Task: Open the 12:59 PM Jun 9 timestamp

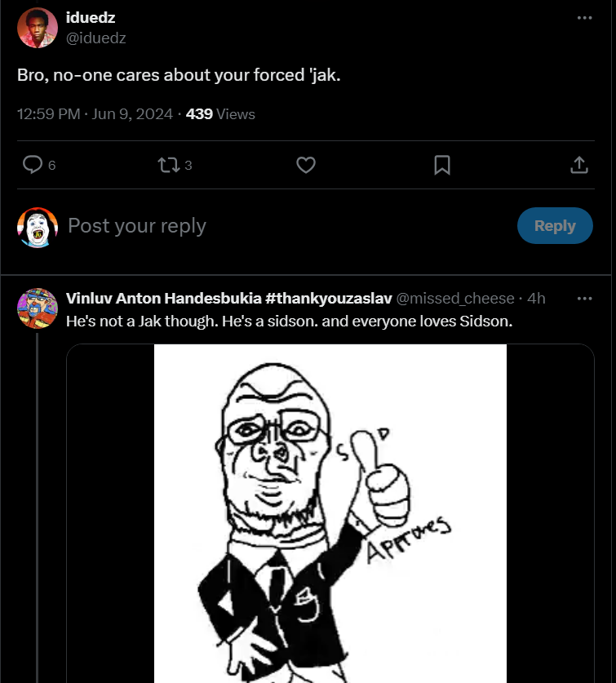Action: coord(95,114)
